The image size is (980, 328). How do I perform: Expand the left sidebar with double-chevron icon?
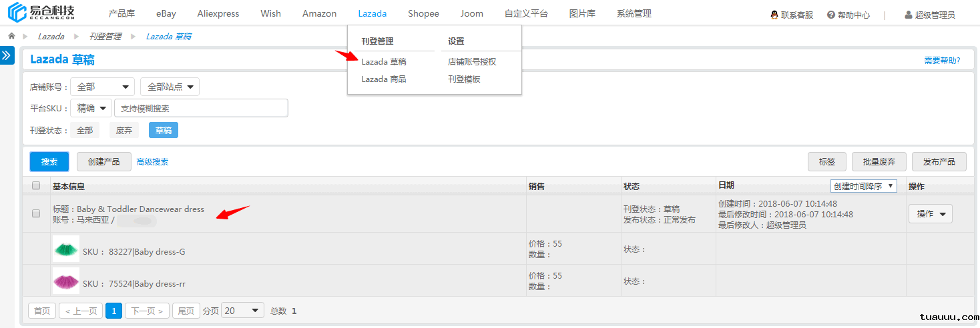7,55
